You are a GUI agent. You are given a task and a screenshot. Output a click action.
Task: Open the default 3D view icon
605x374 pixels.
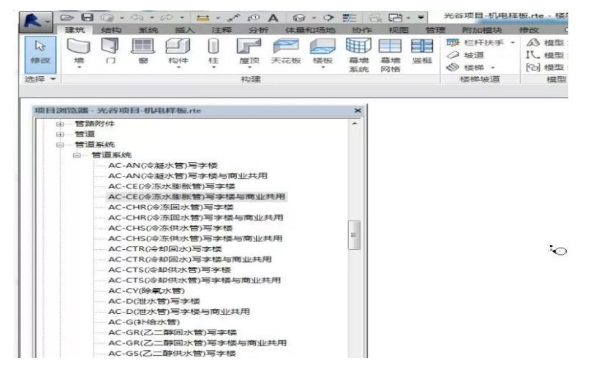299,18
